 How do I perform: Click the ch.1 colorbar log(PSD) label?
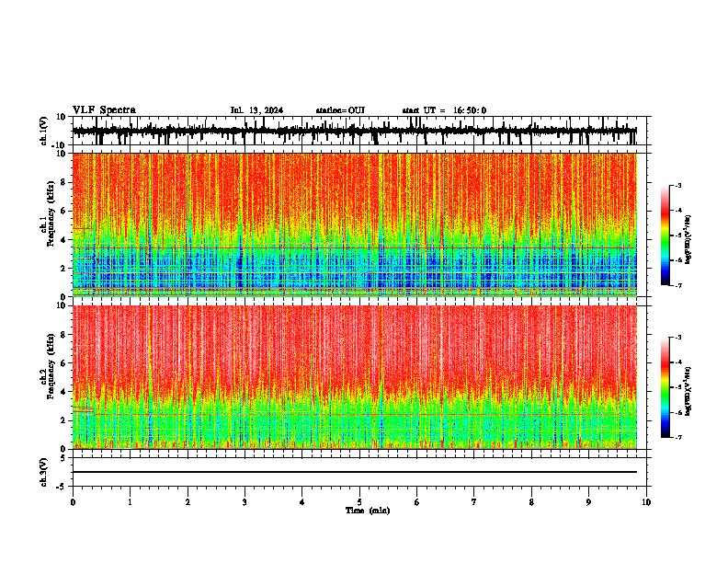pyautogui.click(x=688, y=240)
